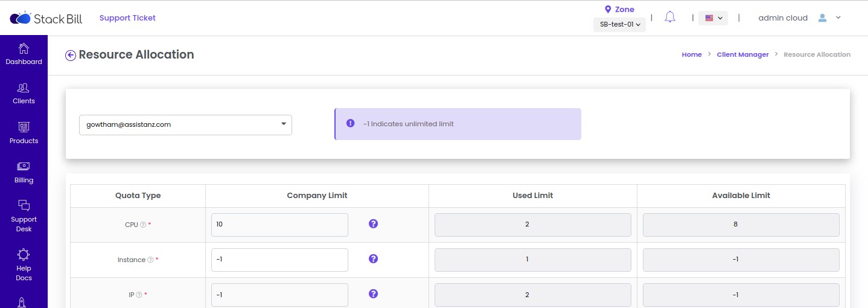
Task: Go to Client Manager breadcrumb
Action: pos(742,54)
